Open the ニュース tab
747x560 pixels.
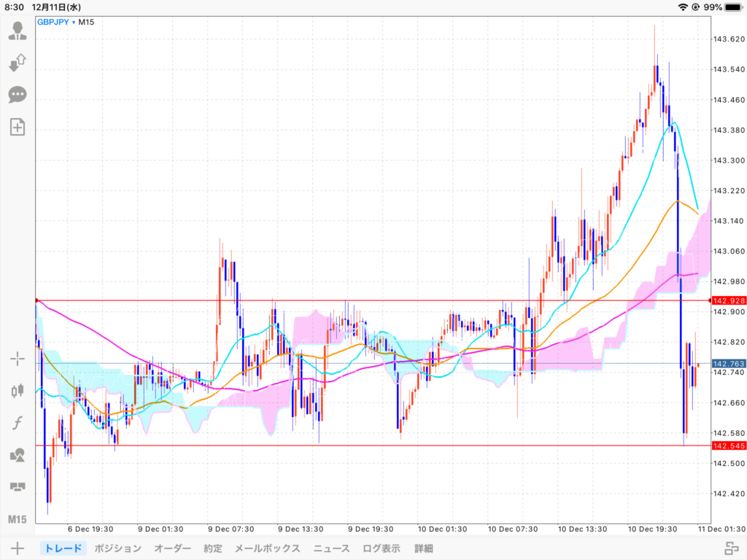(x=332, y=548)
